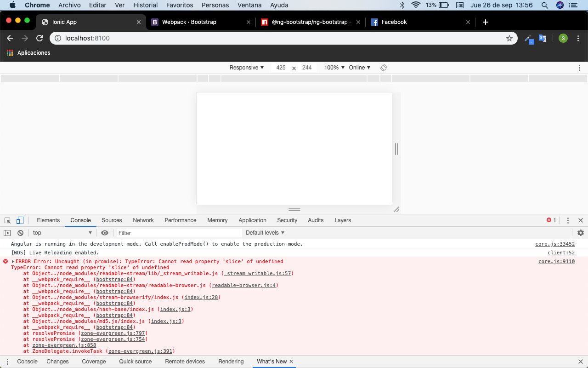
Task: Close the What's New drawer tab
Action: 291,362
